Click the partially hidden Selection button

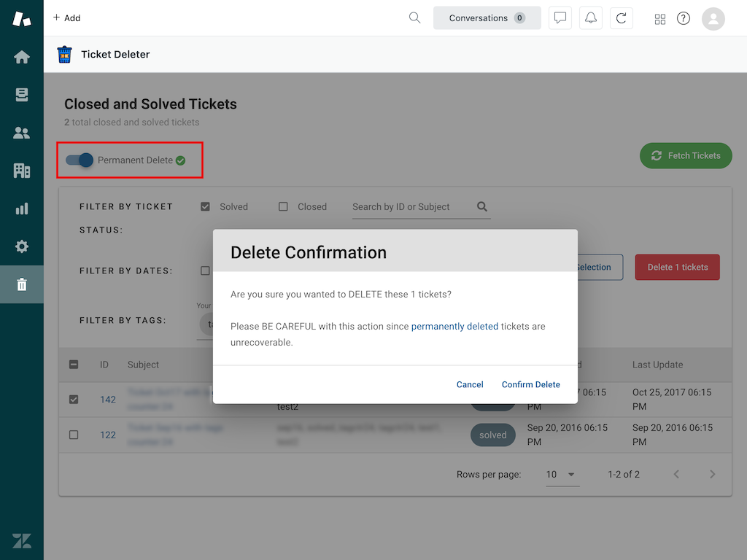pos(600,267)
